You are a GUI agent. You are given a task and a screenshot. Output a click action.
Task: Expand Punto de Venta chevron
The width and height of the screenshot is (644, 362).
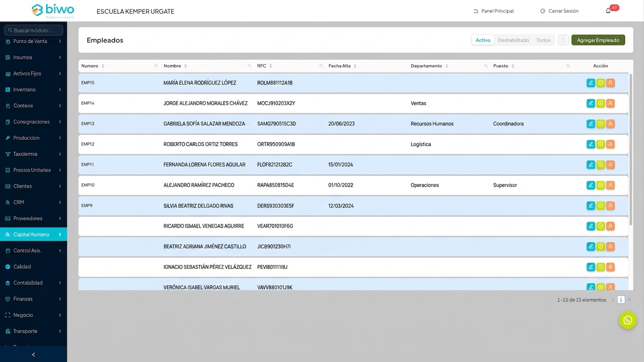(60, 41)
